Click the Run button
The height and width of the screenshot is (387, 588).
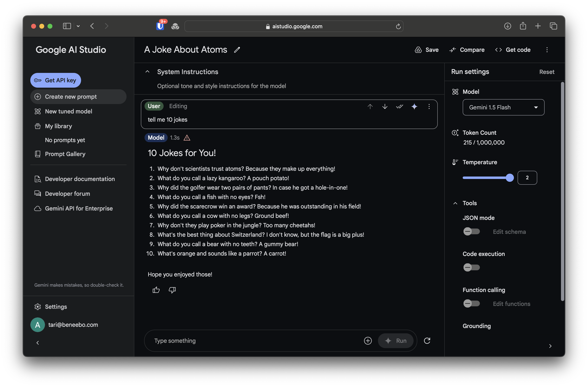click(x=396, y=341)
